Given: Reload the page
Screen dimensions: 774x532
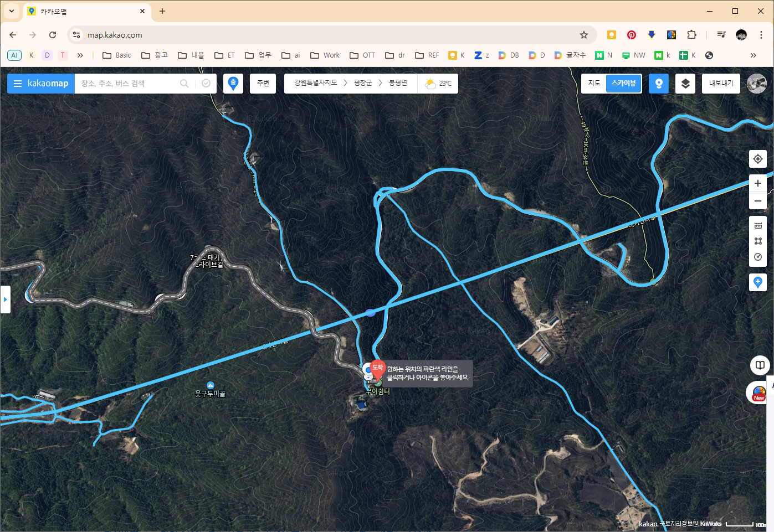Looking at the screenshot, I should (x=53, y=35).
